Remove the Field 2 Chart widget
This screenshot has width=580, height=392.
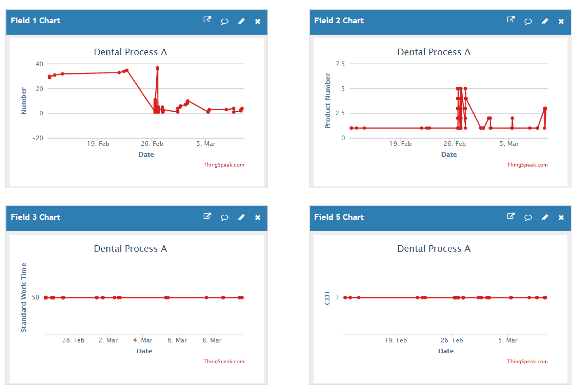coord(561,22)
